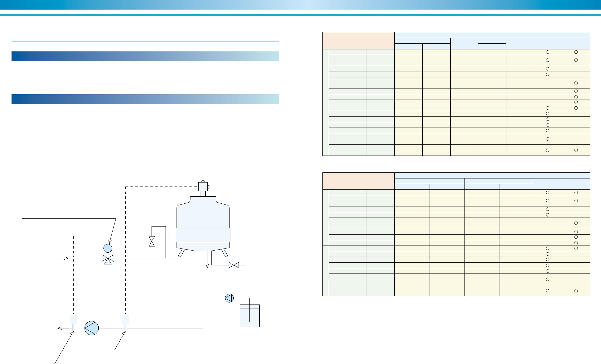Select the vertical valve left of the tower

[x=152, y=241]
